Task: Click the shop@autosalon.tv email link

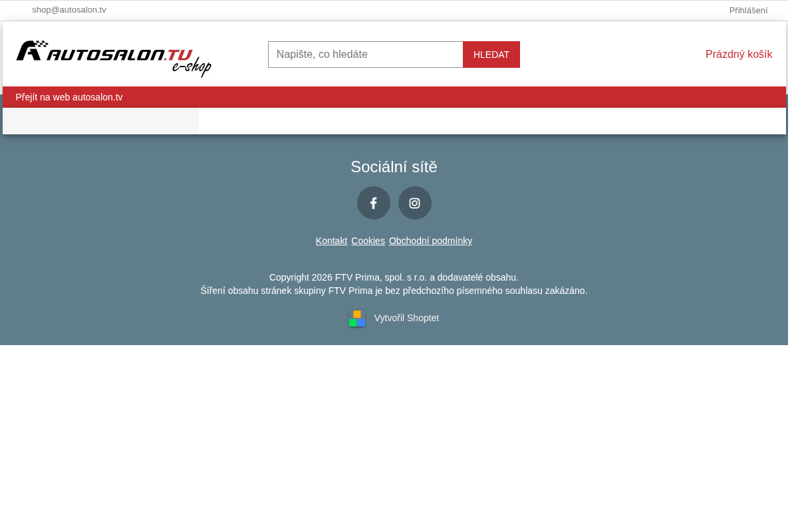Action: click(69, 10)
